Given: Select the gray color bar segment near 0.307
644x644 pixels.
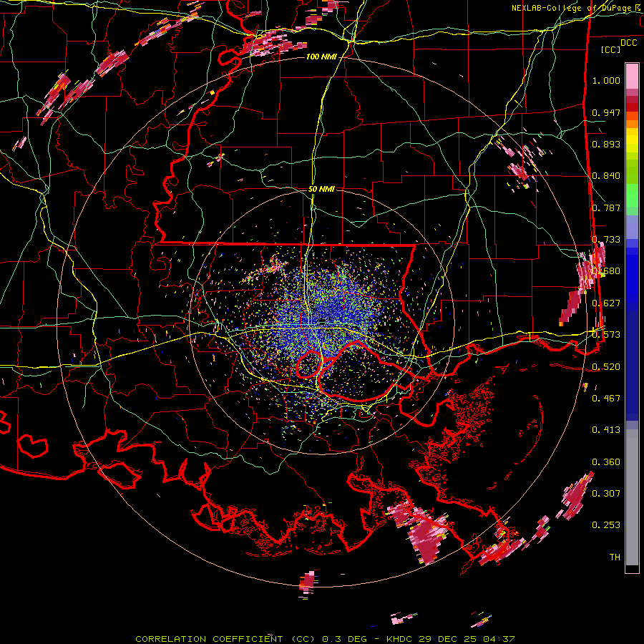Looking at the screenshot, I should (x=632, y=497).
